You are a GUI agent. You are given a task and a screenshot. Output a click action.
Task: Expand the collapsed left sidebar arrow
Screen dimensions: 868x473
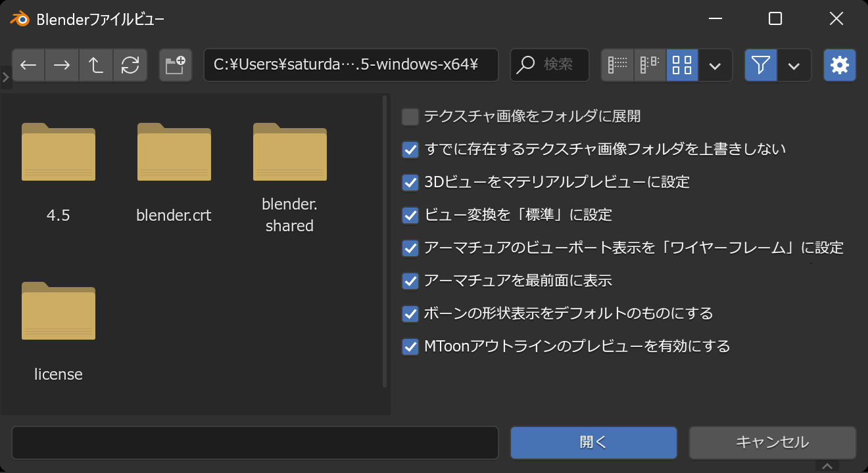click(x=6, y=78)
